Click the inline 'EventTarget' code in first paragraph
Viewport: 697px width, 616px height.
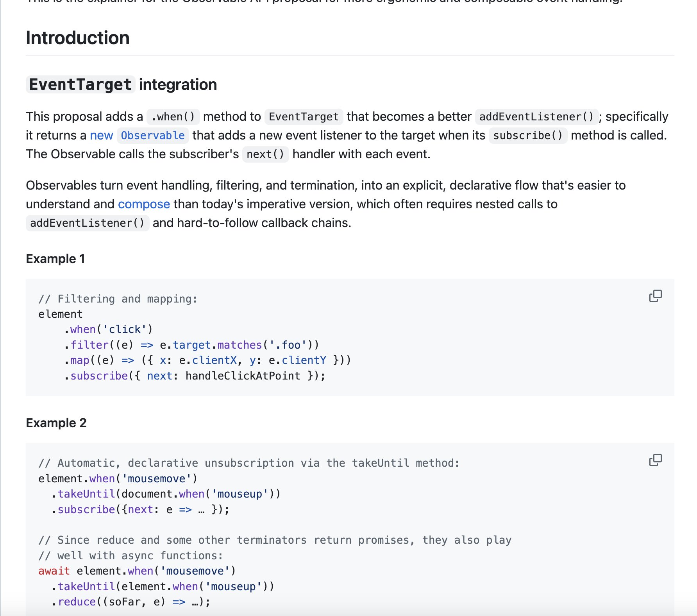tap(304, 116)
